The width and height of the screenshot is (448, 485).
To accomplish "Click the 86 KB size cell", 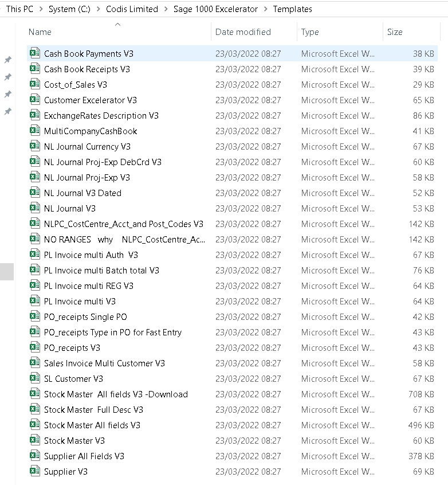I will [423, 115].
